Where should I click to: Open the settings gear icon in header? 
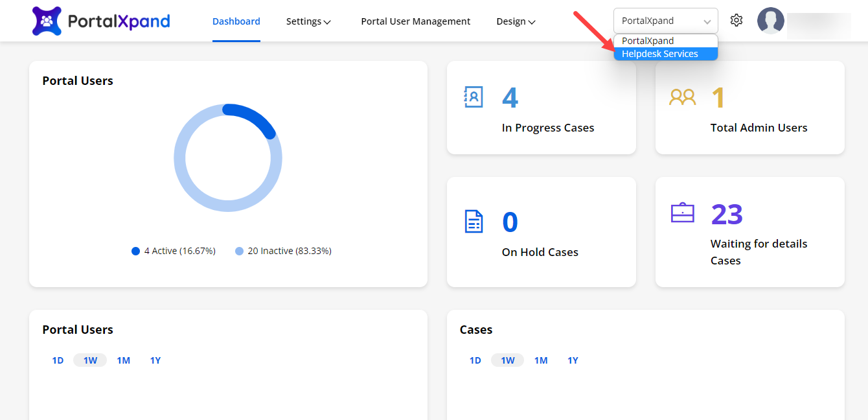(736, 21)
